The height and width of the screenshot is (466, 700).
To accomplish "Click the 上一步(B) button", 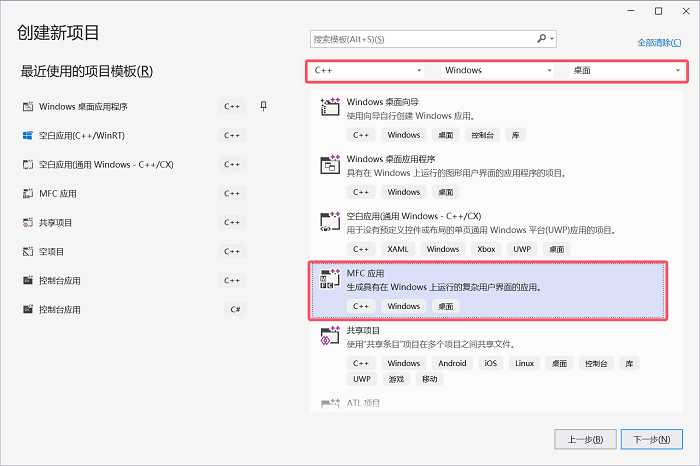I will (x=585, y=440).
